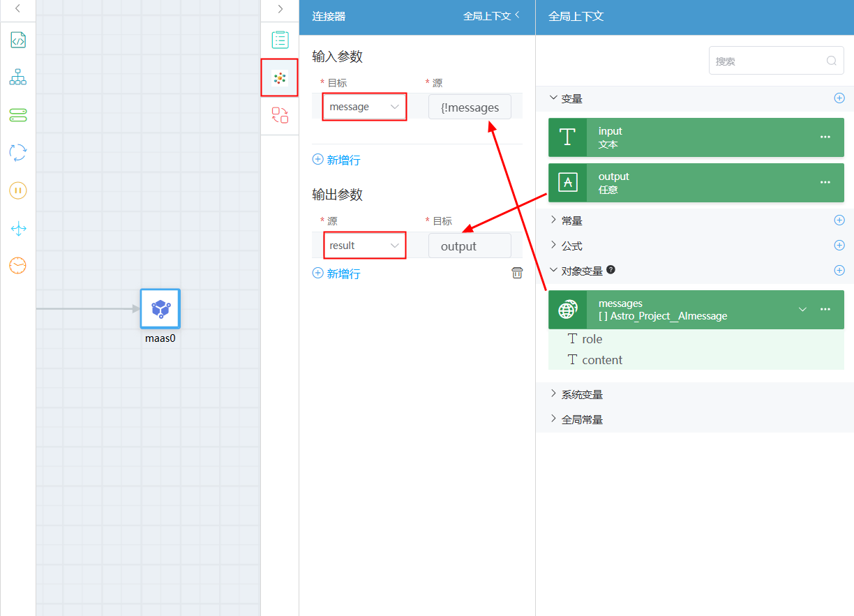This screenshot has width=854, height=616.
Task: Expand the 全局常量 section
Action: [554, 419]
